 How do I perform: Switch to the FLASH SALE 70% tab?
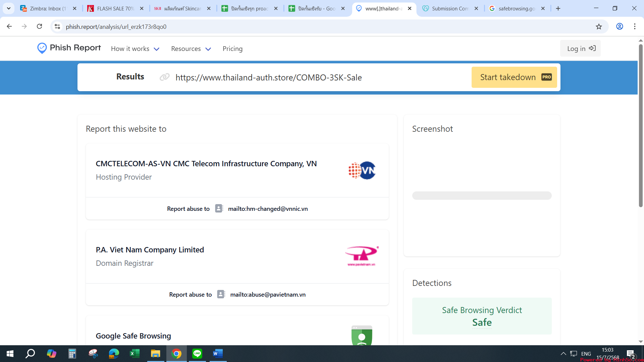click(x=115, y=8)
